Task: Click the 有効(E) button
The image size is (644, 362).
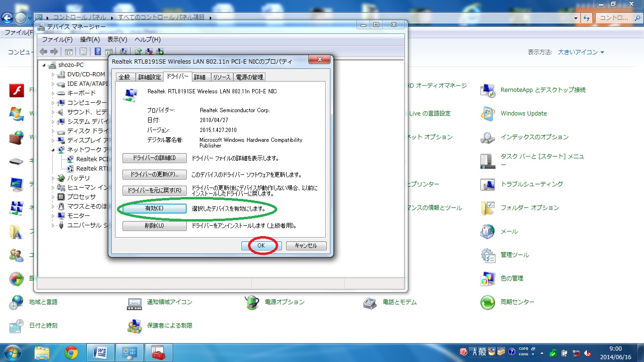Action: click(155, 208)
